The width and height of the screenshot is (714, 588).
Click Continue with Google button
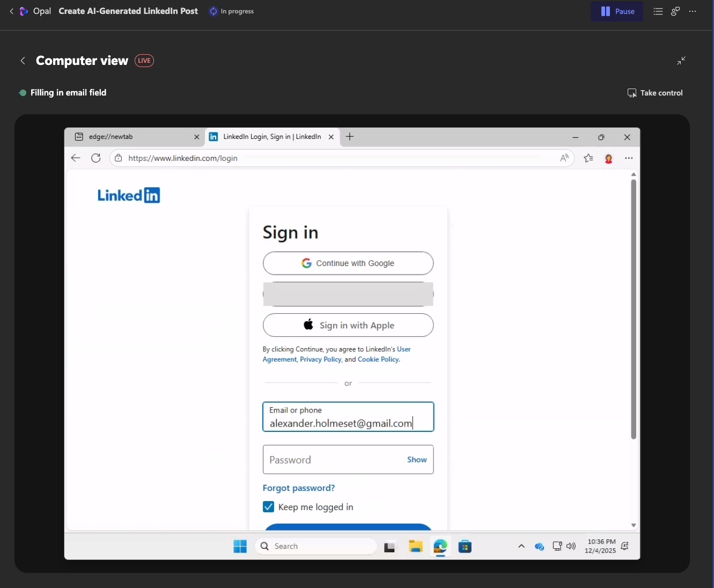348,263
